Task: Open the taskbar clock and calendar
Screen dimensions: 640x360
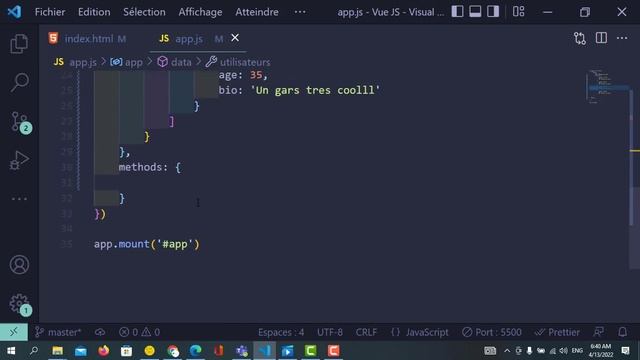Action: [601, 351]
